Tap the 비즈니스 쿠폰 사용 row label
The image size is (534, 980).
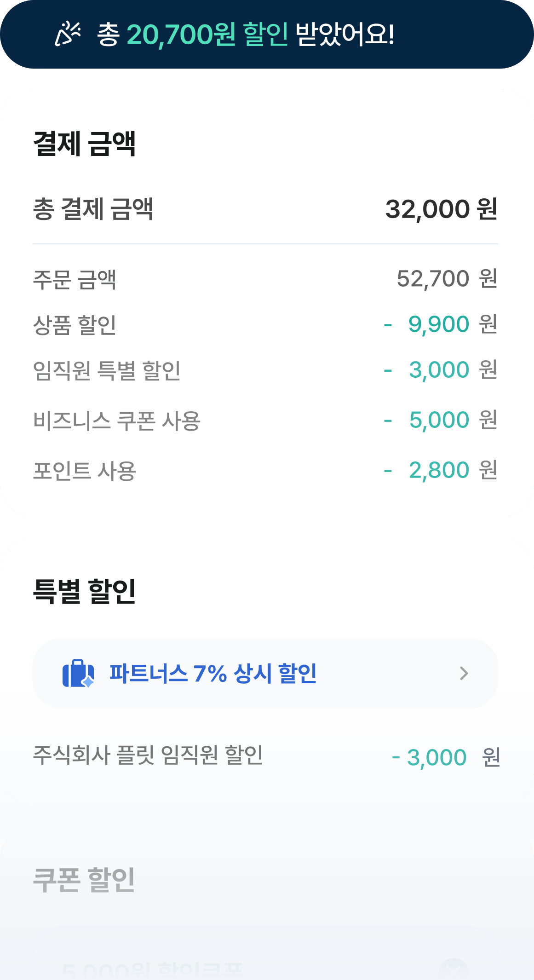(x=117, y=421)
